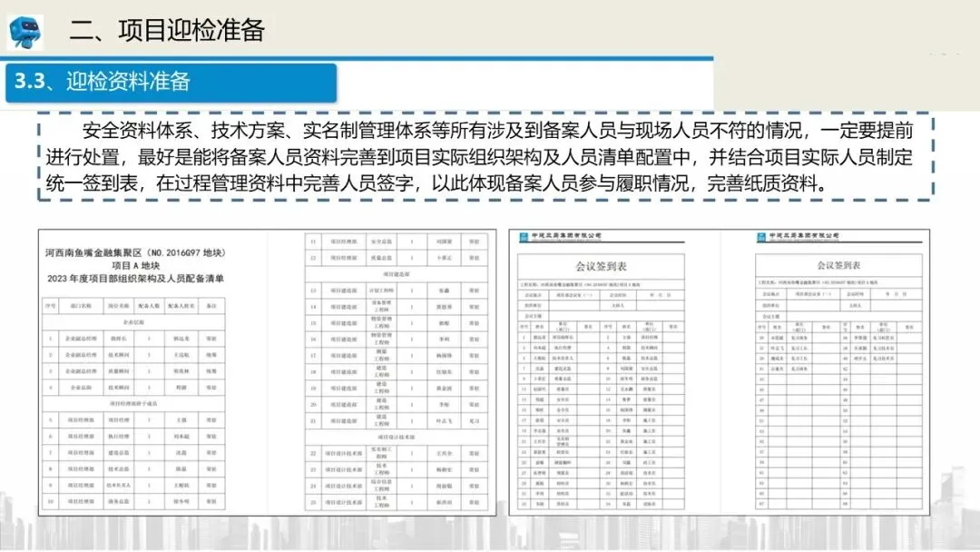The image size is (980, 552).
Task: Click the "项目经理部班子成员" section row
Action: click(133, 404)
